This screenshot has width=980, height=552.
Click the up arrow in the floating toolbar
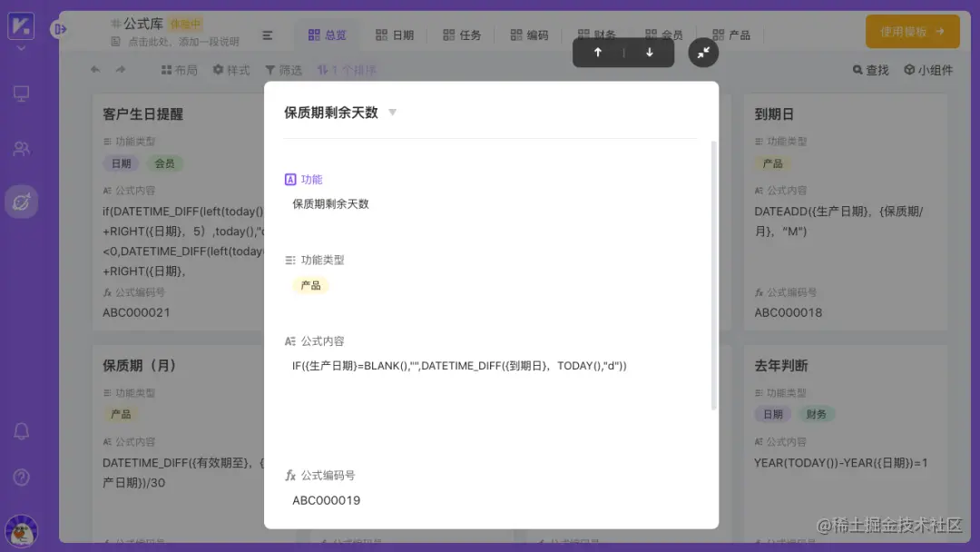pyautogui.click(x=598, y=53)
